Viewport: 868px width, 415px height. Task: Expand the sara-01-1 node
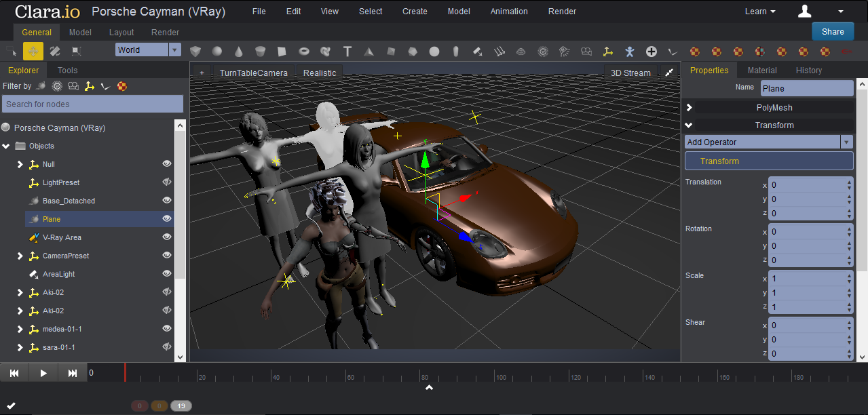tap(20, 347)
